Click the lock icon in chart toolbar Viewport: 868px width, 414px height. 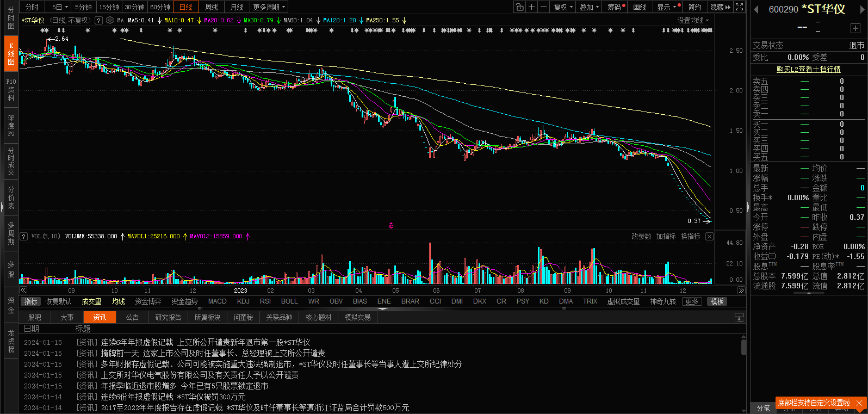[x=519, y=7]
